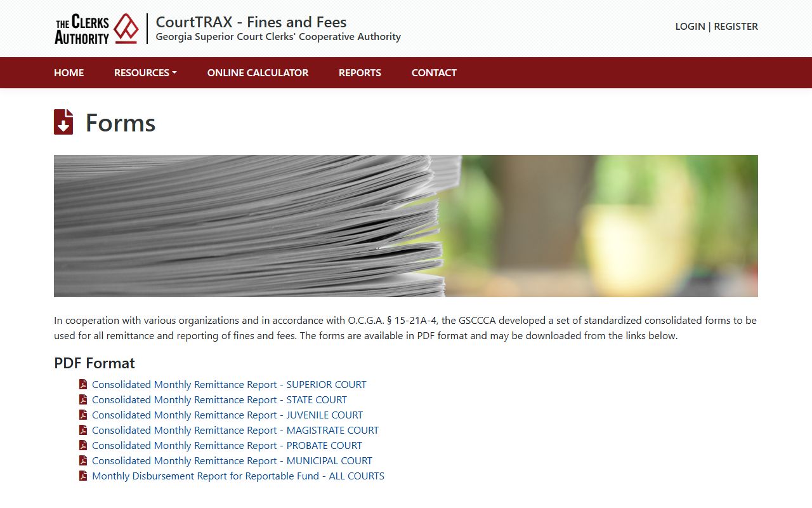Click the REGISTER link
Screen dimensions: 812x508
coord(736,26)
